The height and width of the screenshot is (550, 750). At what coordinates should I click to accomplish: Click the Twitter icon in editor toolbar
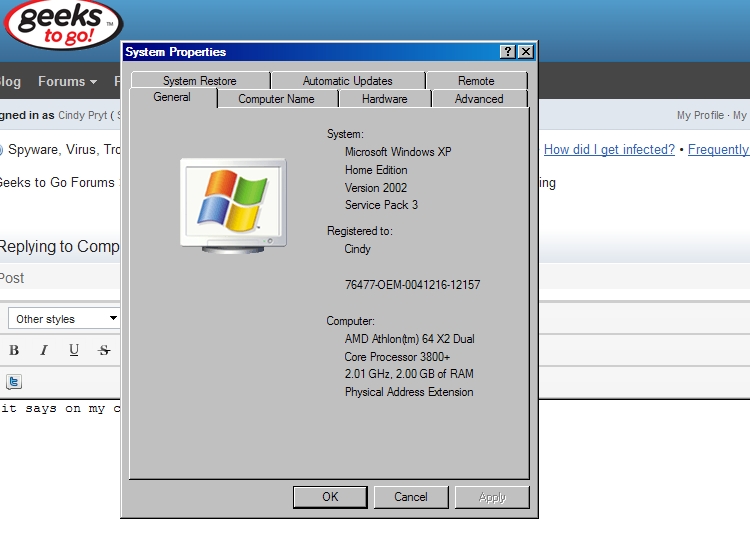[14, 381]
